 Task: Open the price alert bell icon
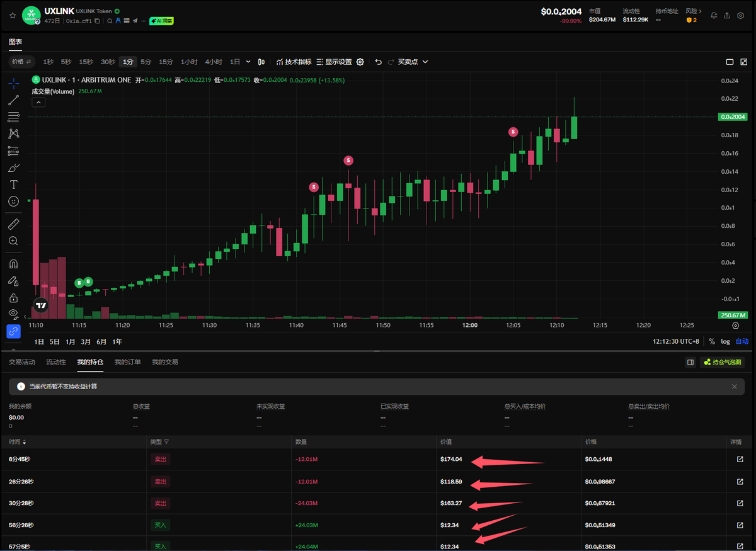point(714,15)
